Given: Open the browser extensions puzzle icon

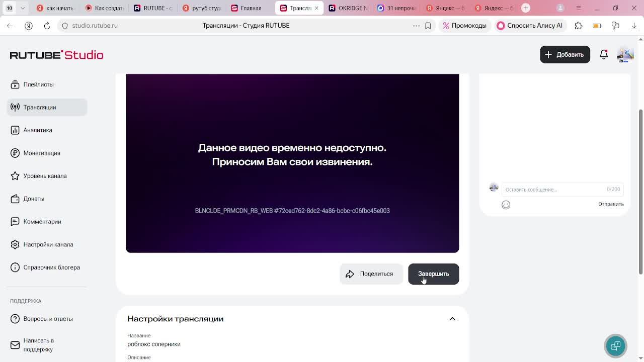Looking at the screenshot, I should point(579,26).
